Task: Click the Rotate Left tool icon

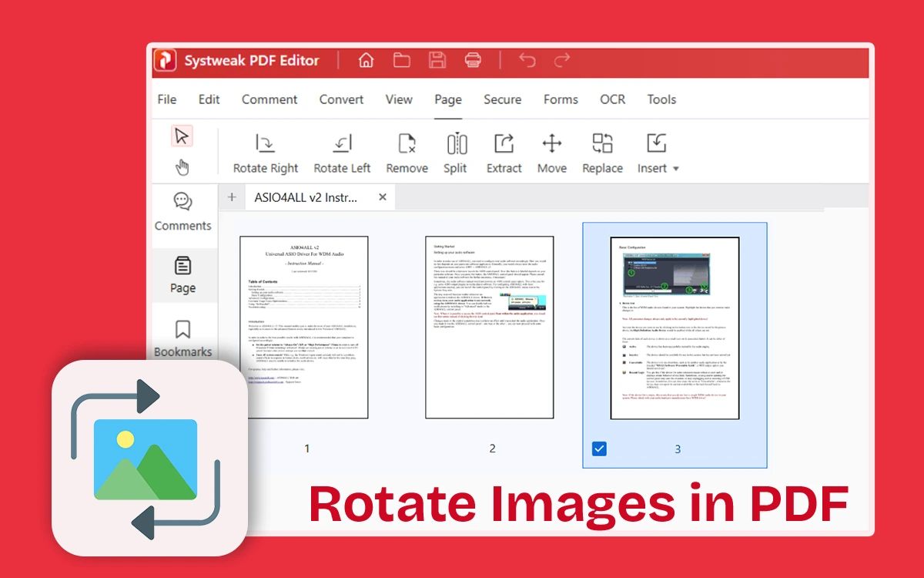Action: click(x=342, y=143)
